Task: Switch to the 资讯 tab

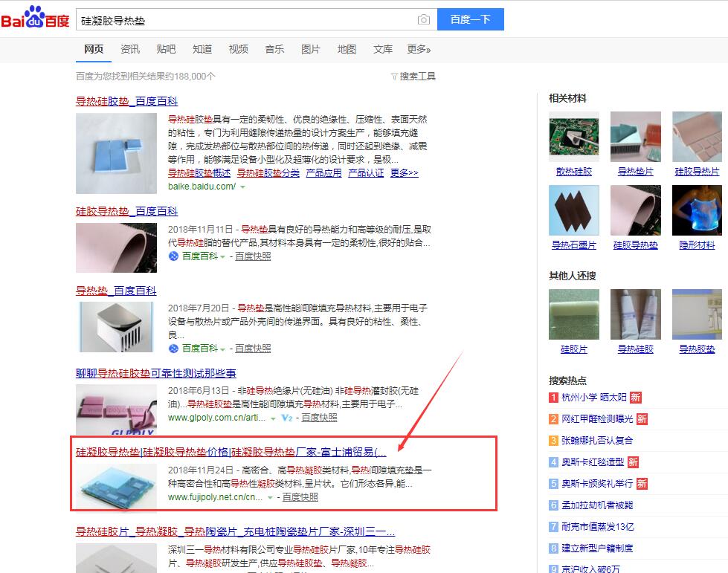Action: click(130, 50)
